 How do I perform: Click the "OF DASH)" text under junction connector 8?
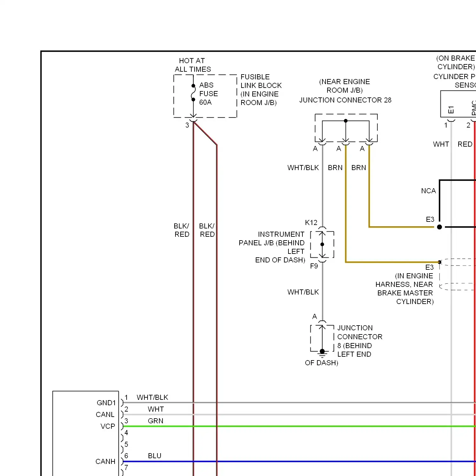pyautogui.click(x=321, y=363)
